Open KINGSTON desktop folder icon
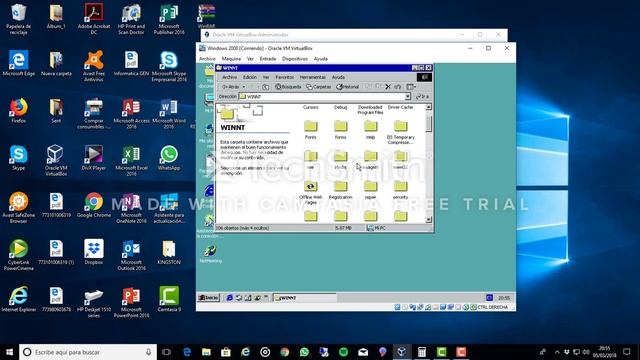Viewport: 640px width, 360px height. point(169,252)
